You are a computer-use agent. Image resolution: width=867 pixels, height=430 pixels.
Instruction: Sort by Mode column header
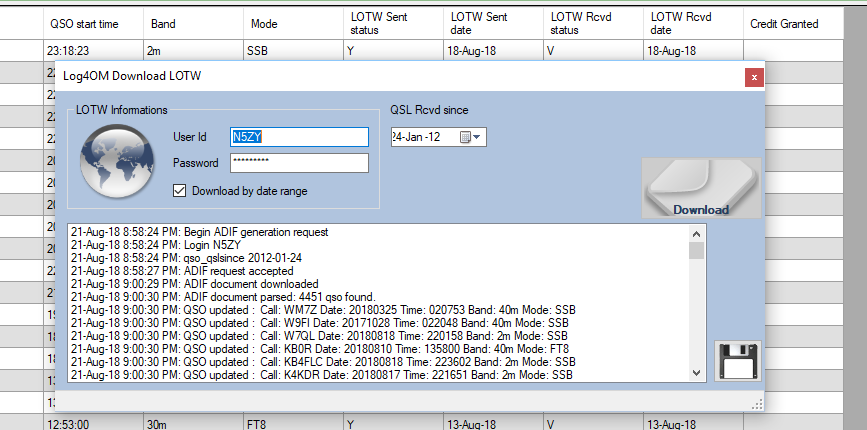(294, 24)
